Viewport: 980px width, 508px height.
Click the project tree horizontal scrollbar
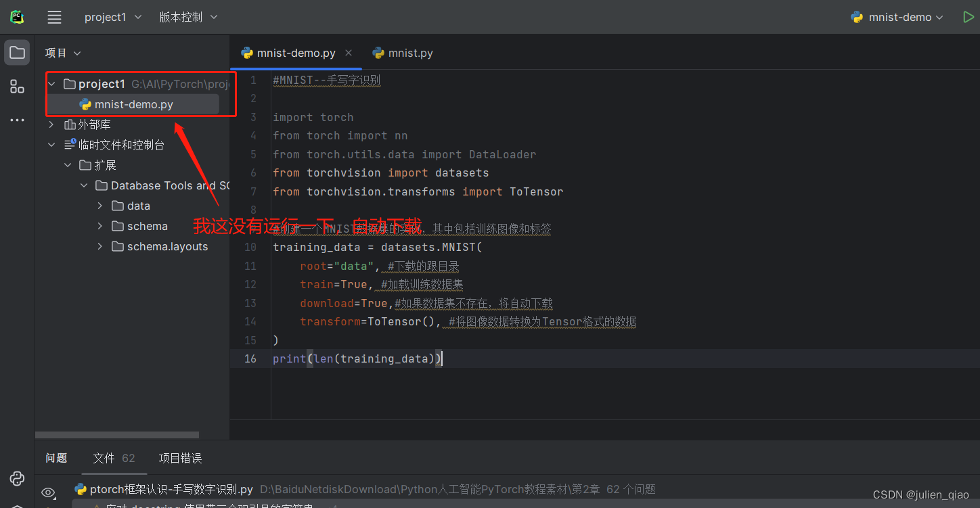click(117, 435)
